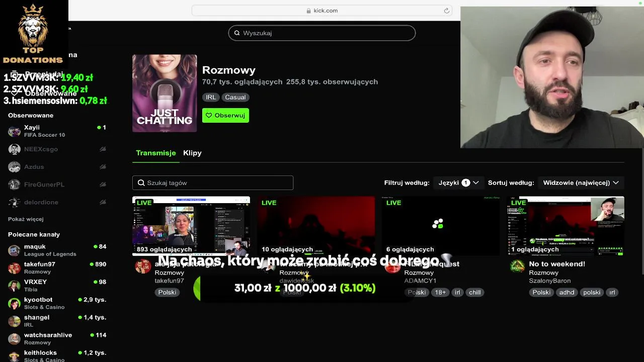Click VRXEY's avatar icon in sidebar

tap(14, 286)
